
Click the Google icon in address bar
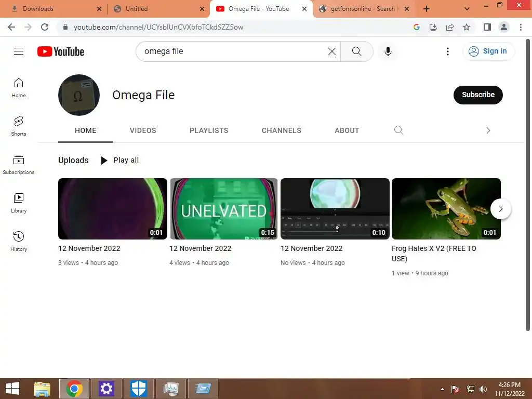[x=416, y=27]
